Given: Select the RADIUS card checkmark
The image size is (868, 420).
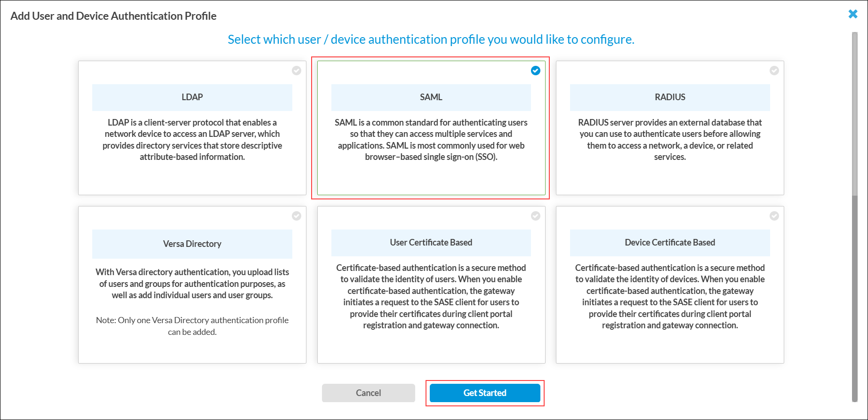Looking at the screenshot, I should point(774,71).
